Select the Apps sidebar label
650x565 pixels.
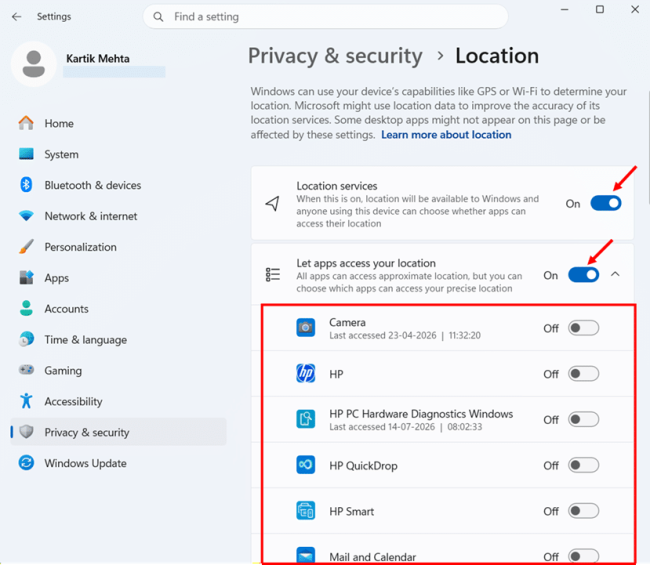coord(57,278)
